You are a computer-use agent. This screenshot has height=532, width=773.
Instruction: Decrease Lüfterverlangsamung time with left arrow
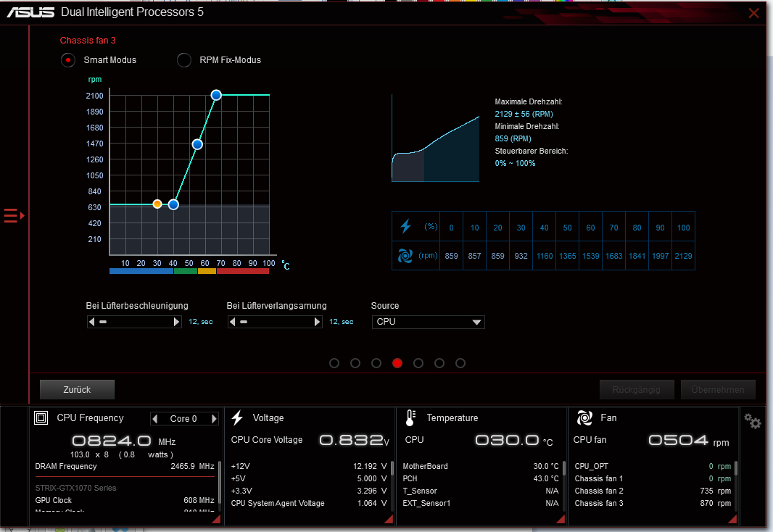[x=232, y=322]
